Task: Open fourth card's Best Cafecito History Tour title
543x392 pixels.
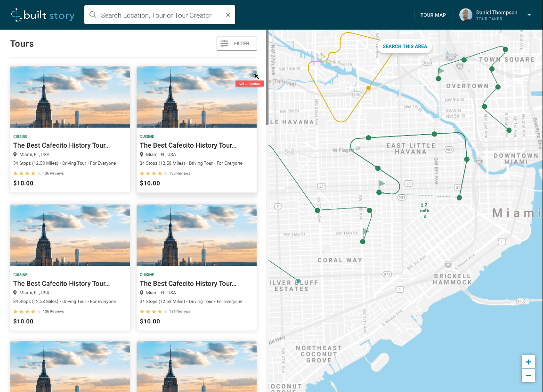Action: pyautogui.click(x=188, y=283)
